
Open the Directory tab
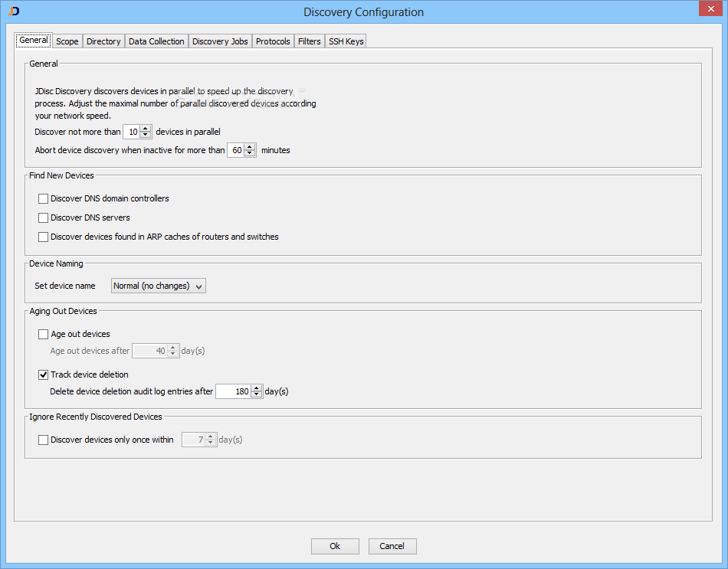click(x=103, y=41)
